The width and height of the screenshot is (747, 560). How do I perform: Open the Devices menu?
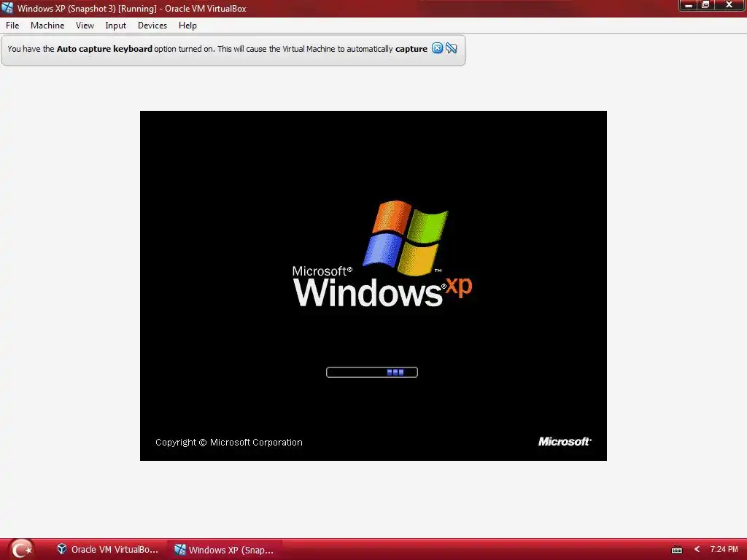point(152,26)
